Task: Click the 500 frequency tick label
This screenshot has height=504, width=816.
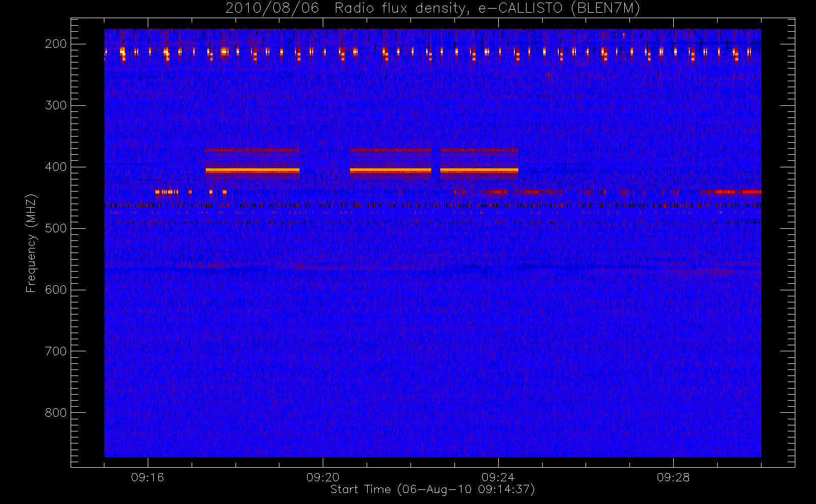Action: pos(55,228)
